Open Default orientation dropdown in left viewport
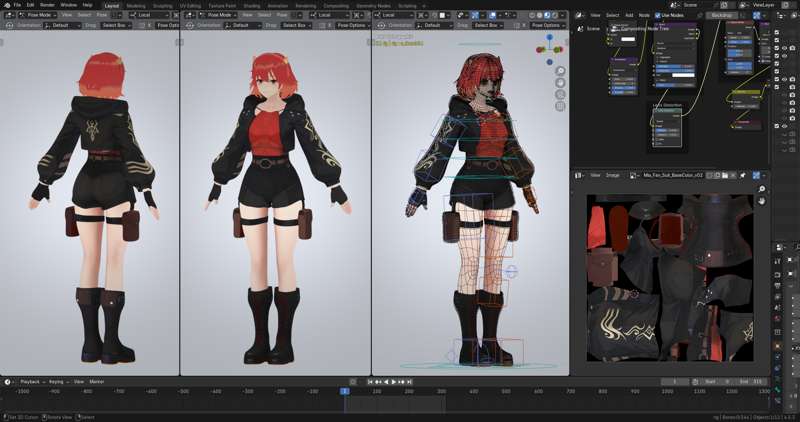The height and width of the screenshot is (422, 800). 62,25
